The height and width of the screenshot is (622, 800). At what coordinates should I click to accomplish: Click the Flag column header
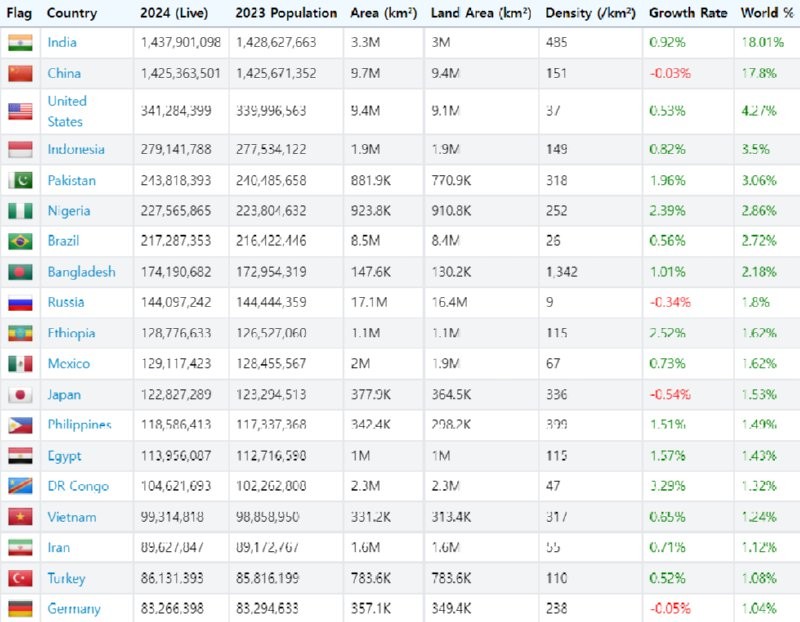coord(19,13)
